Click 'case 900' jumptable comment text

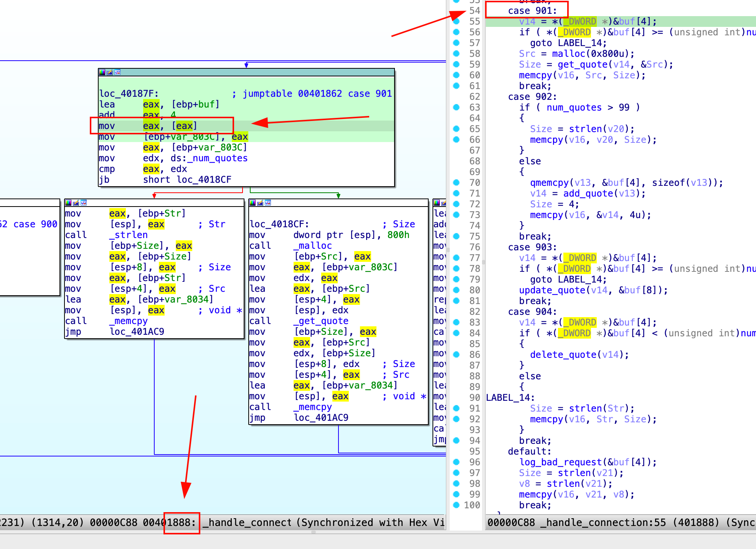click(35, 224)
